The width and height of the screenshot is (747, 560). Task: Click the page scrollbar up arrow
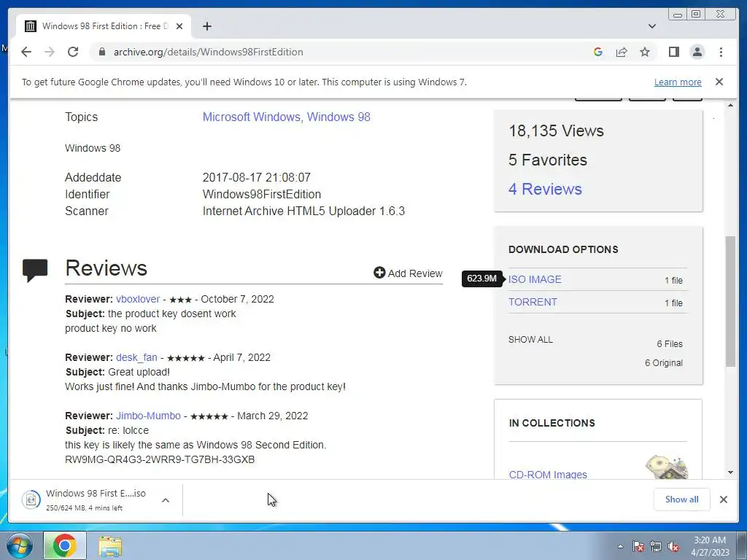731,105
